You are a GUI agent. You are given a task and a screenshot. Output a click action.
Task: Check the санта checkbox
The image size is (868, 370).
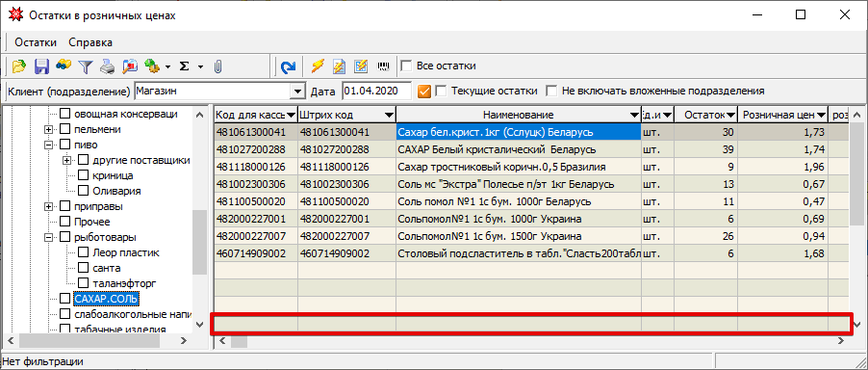pos(84,268)
